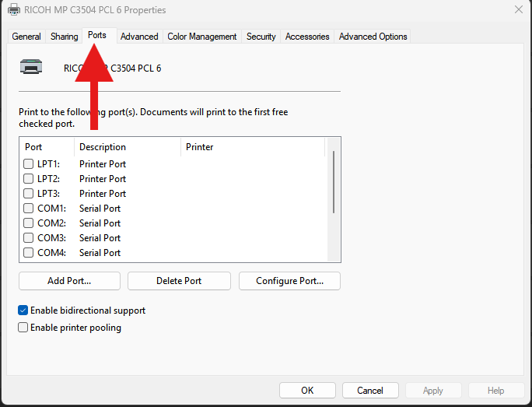Click the Apply button
This screenshot has height=407, width=532.
[433, 391]
